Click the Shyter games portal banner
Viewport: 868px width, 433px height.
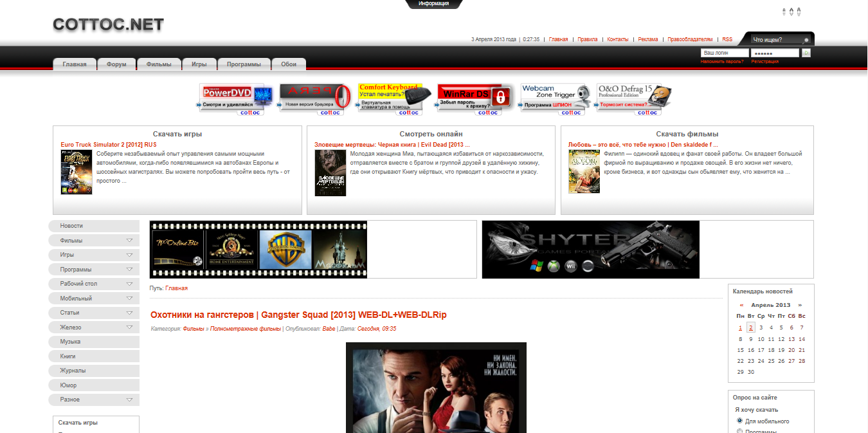591,250
